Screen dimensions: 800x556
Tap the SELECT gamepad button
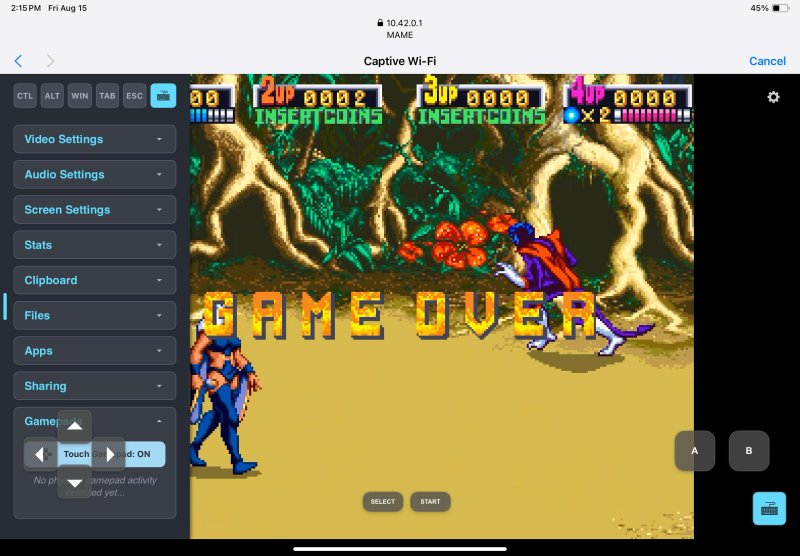383,501
